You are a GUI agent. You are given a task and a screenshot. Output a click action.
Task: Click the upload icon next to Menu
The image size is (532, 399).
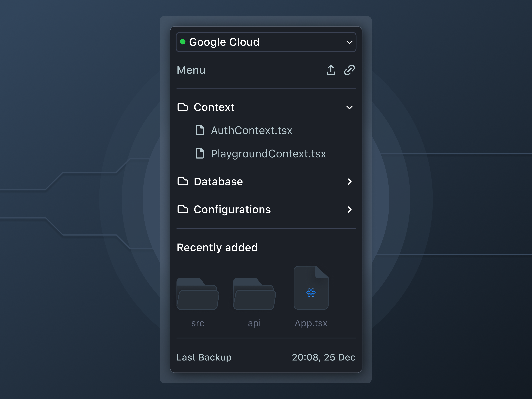[x=331, y=70]
